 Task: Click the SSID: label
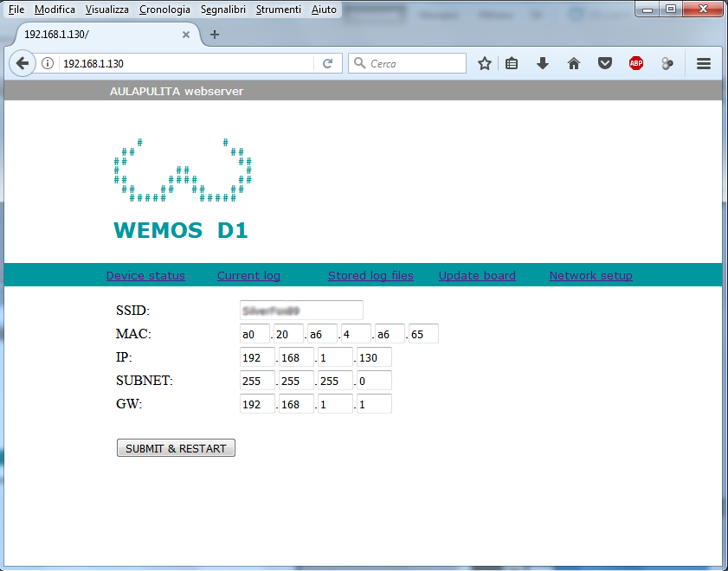coord(132,311)
